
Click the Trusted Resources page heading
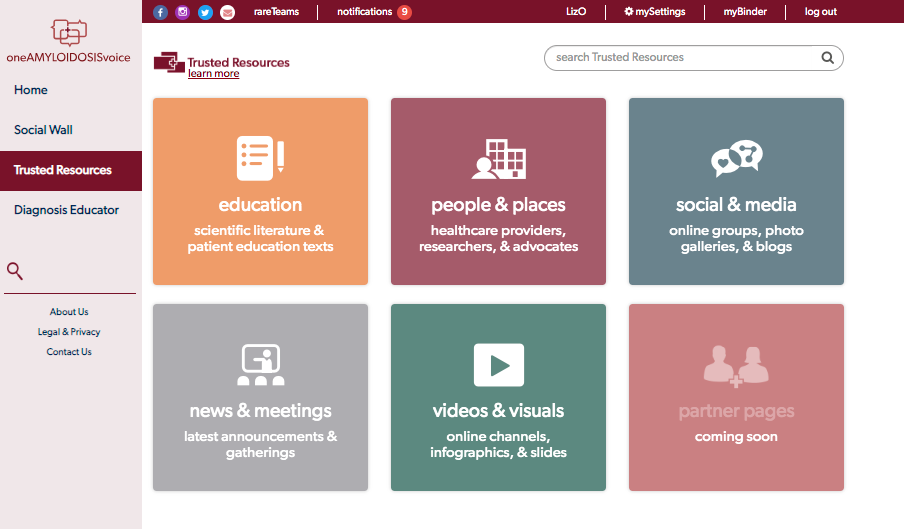239,62
